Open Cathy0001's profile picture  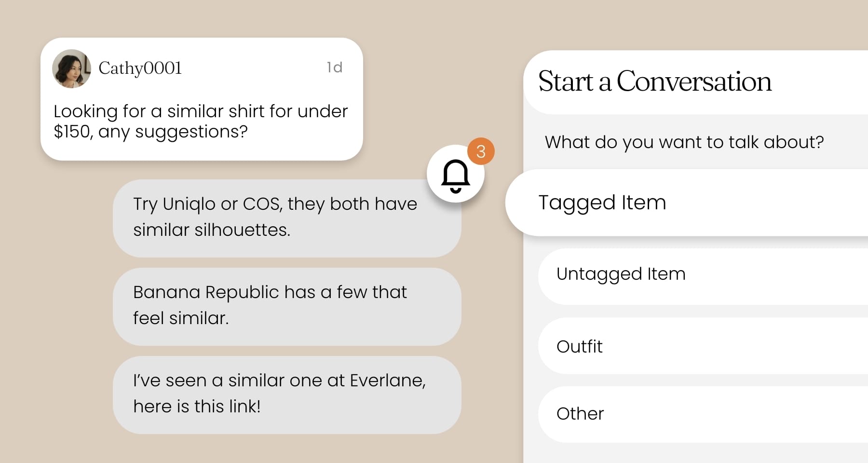(x=71, y=68)
